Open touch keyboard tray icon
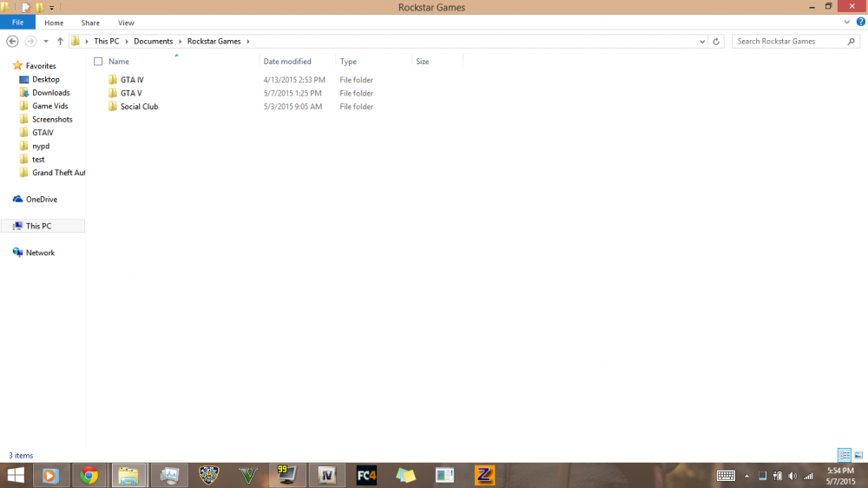868x488 pixels. pyautogui.click(x=726, y=476)
